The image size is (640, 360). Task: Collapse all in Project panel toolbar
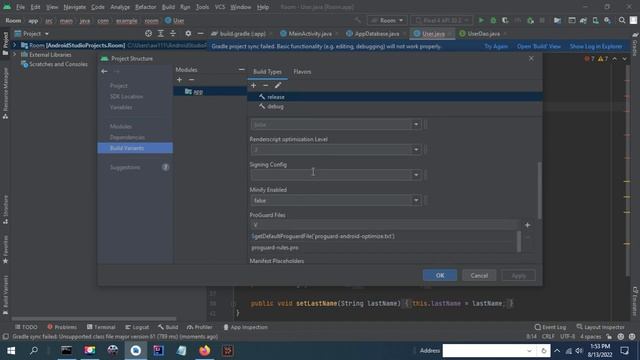[173, 33]
